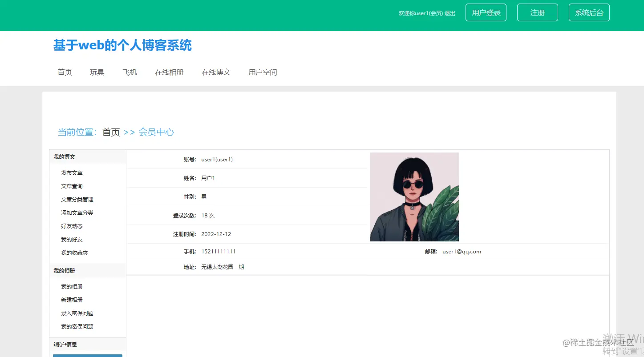Open 文章分类管理 in the sidebar
Viewport: 644px width, 357px height.
pos(77,200)
